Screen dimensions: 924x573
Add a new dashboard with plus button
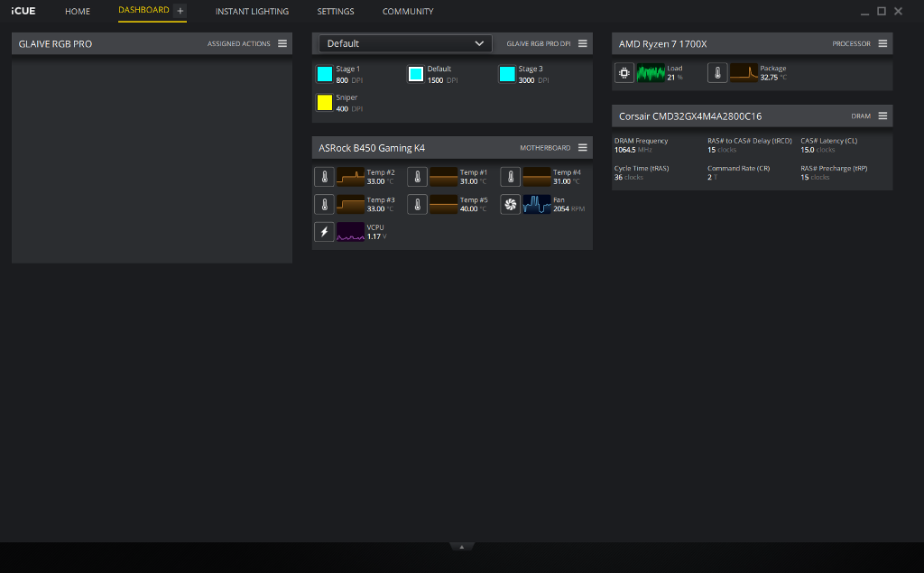(180, 11)
